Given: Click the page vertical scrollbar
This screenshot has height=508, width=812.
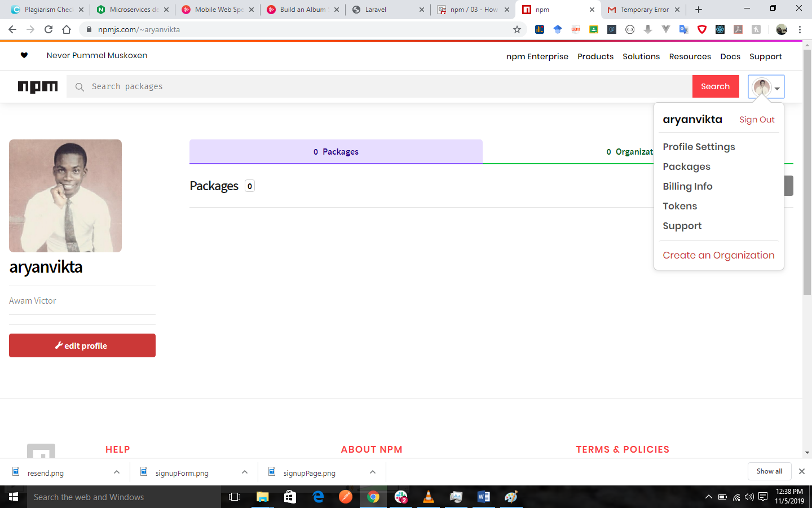Looking at the screenshot, I should pyautogui.click(x=807, y=172).
